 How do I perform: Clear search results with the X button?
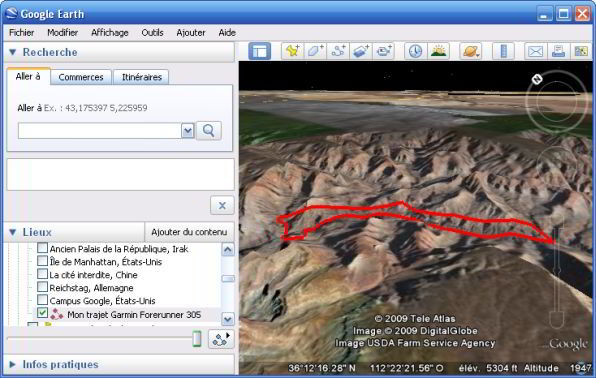(222, 206)
